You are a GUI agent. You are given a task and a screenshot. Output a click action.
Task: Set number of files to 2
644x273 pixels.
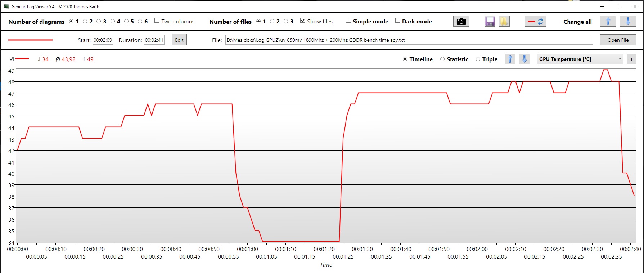272,22
